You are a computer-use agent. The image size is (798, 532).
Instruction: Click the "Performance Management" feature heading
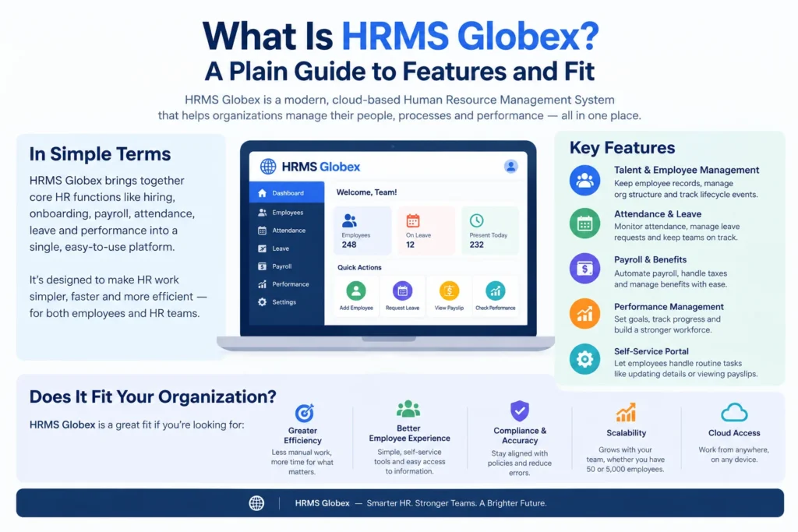[x=669, y=307]
